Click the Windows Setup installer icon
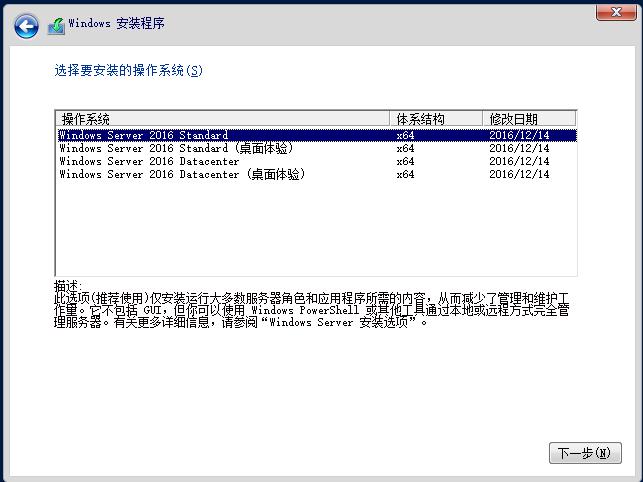This screenshot has height=482, width=643. 56,26
